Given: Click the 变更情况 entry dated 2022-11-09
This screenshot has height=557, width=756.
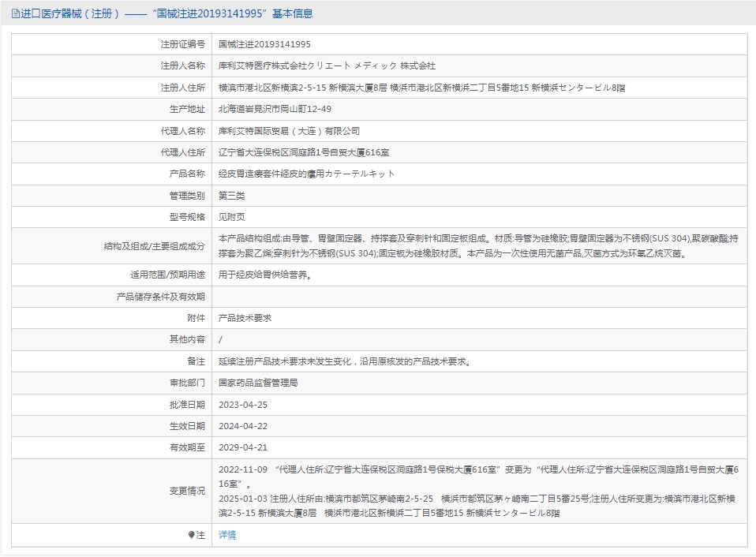Looking at the screenshot, I should pos(478,477).
